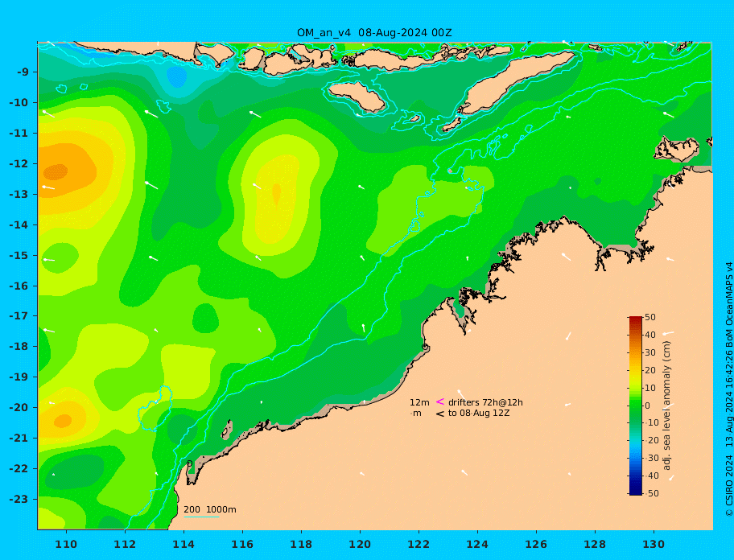Viewport: 734px width, 560px height.
Task: Click the latitude axis label '-13'
Action: tap(19, 194)
